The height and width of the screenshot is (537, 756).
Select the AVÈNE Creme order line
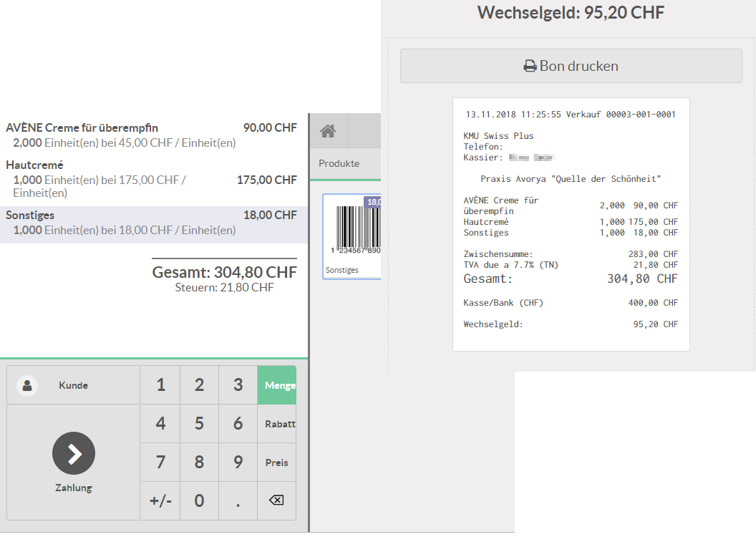pyautogui.click(x=152, y=135)
